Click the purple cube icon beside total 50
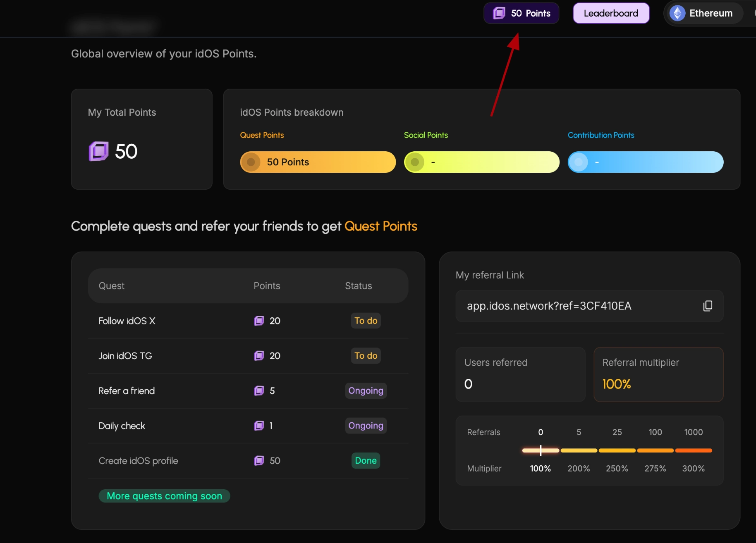 98,151
